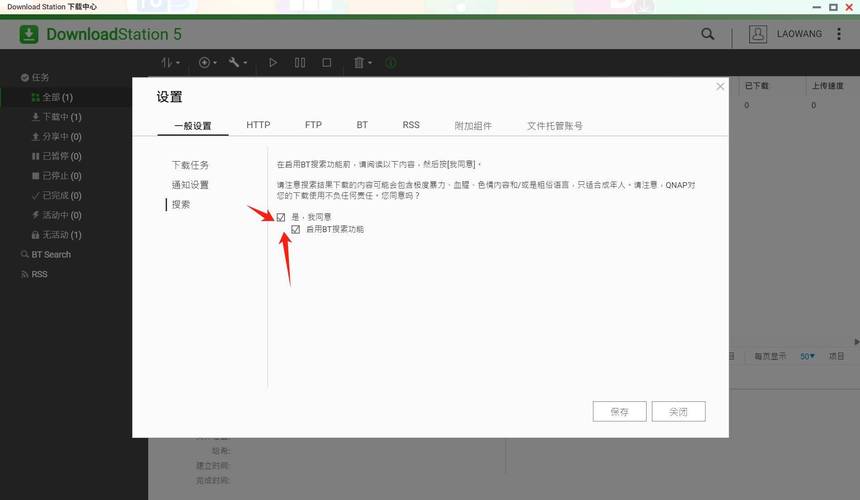Close the settings dialog with X
This screenshot has height=500, width=860.
pos(720,87)
